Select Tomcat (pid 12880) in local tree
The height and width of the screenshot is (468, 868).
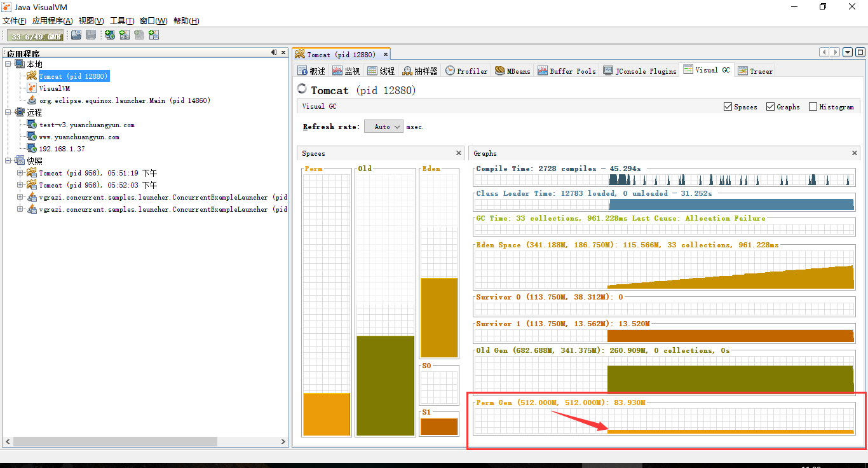[x=74, y=76]
